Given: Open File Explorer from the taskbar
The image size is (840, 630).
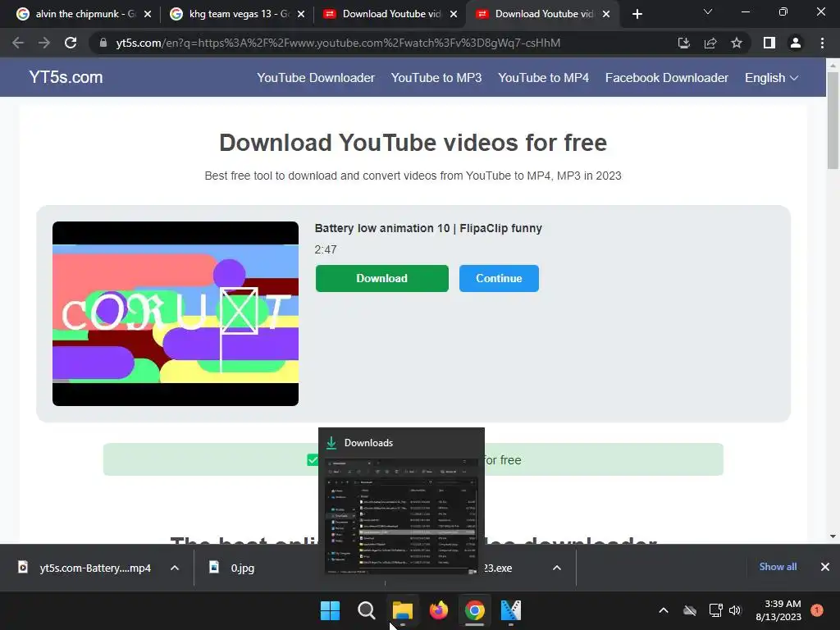Looking at the screenshot, I should 402,610.
